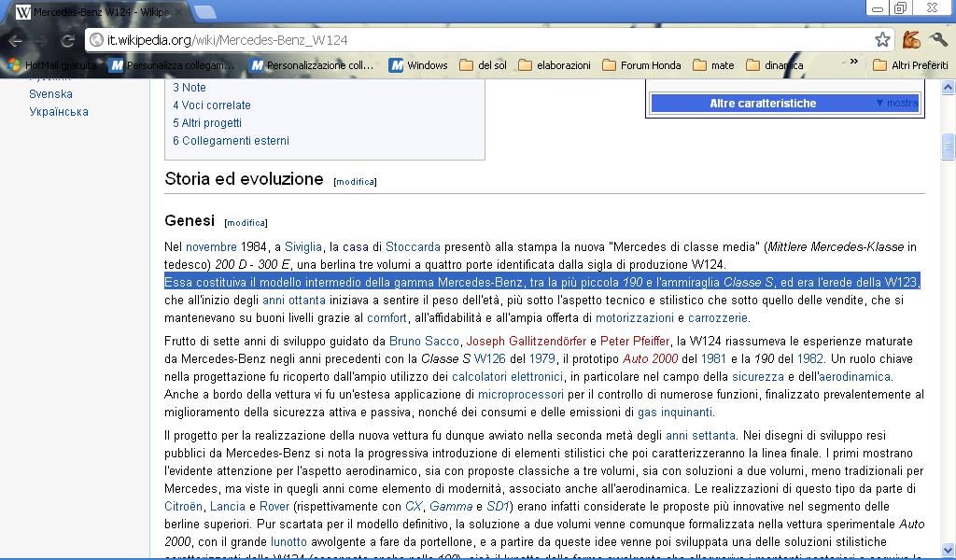The image size is (956, 560).
Task: Bookmark this page with the star icon
Action: coord(881,40)
